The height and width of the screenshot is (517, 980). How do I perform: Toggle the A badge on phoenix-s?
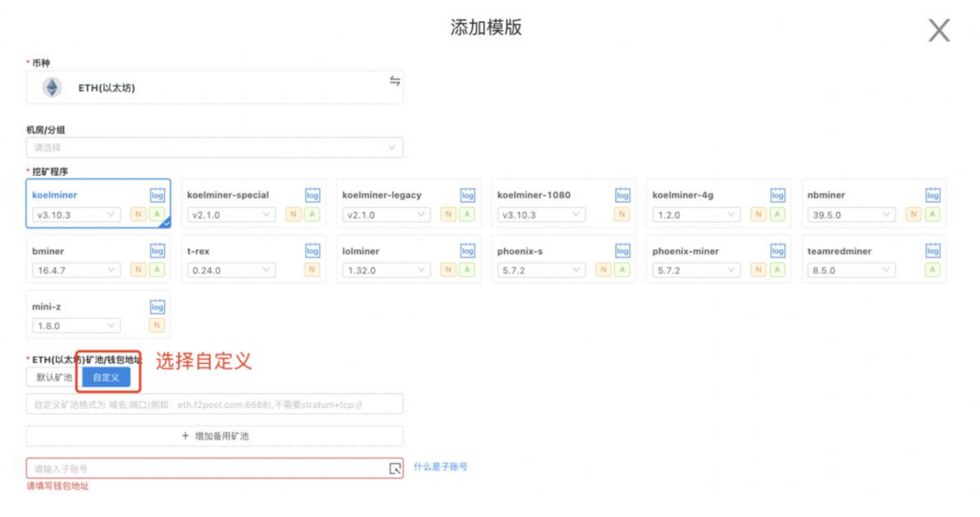coord(623,269)
